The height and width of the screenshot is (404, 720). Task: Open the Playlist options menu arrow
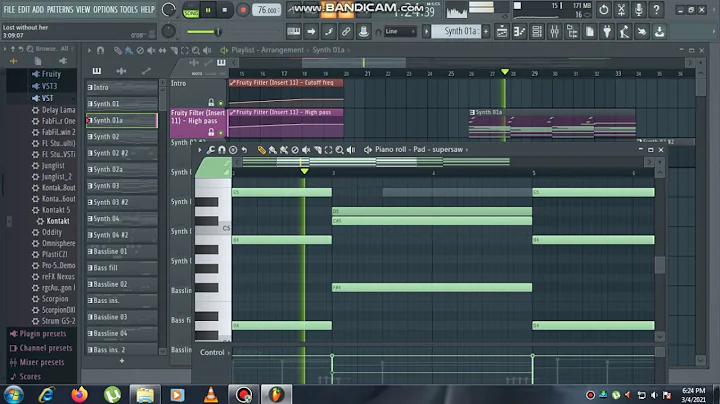(x=89, y=50)
